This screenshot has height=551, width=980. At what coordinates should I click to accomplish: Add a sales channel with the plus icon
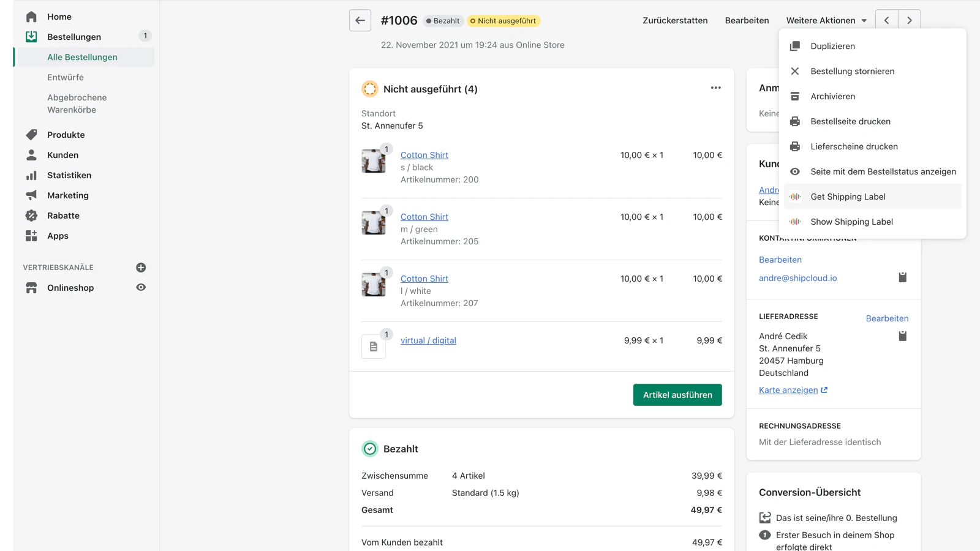pyautogui.click(x=141, y=267)
